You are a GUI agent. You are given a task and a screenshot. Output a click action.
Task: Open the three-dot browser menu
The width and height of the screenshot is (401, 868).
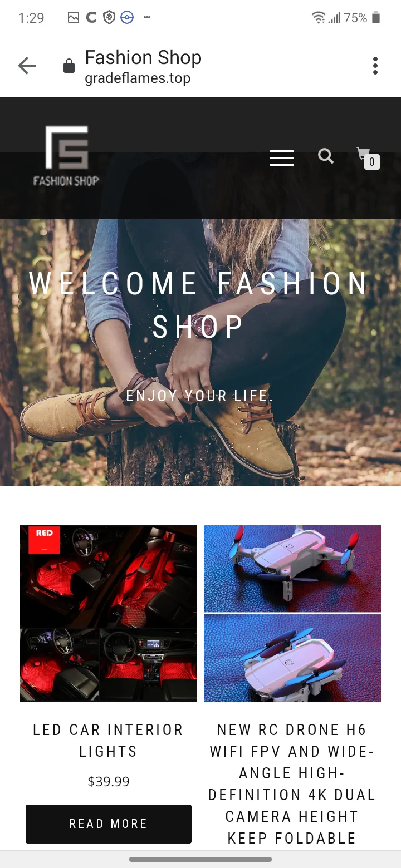[375, 66]
